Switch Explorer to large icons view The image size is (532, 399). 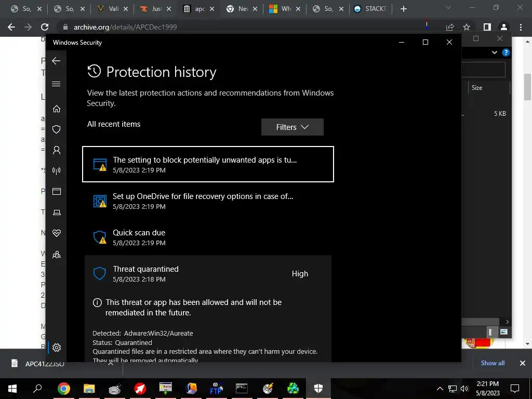[504, 332]
